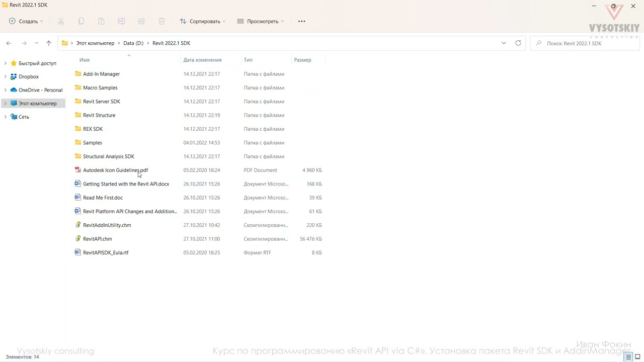Expand address bar history dropdown
Viewport: 644px width, 362px height.
coord(504,43)
